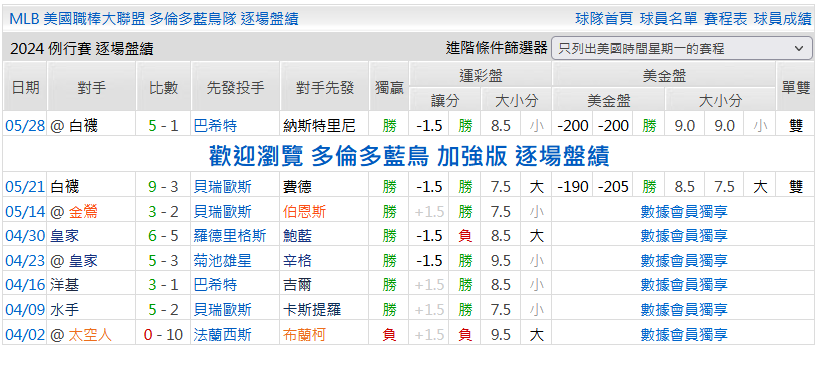This screenshot has width=819, height=375.
Task: Click opponent 金鶯 in 05/14 row
Action: tap(83, 212)
